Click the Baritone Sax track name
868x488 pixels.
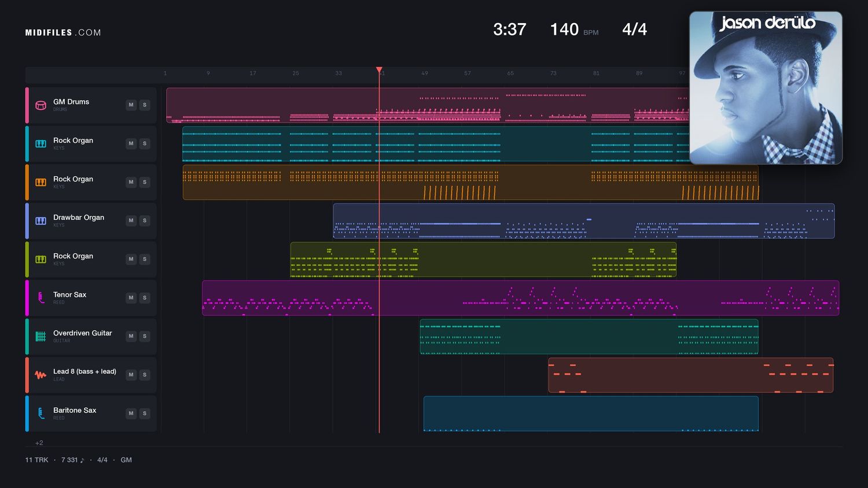point(75,410)
